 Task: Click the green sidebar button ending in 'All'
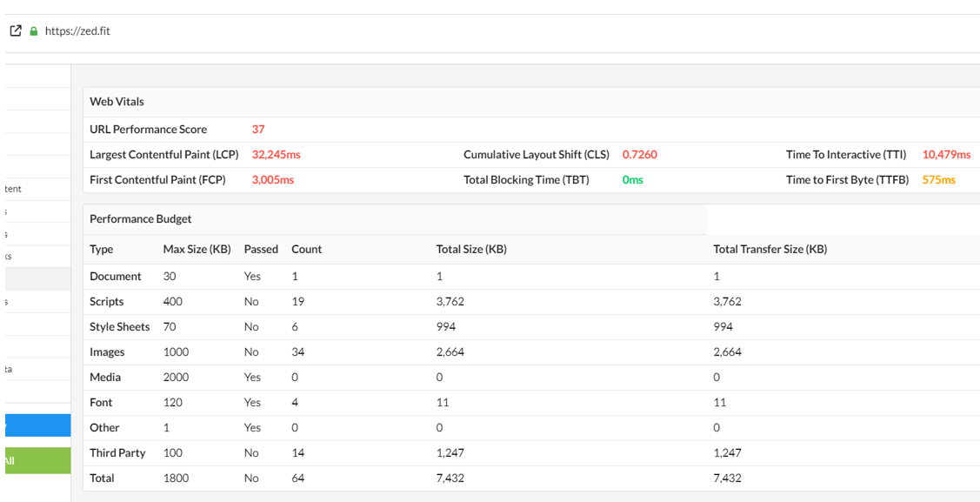37,460
